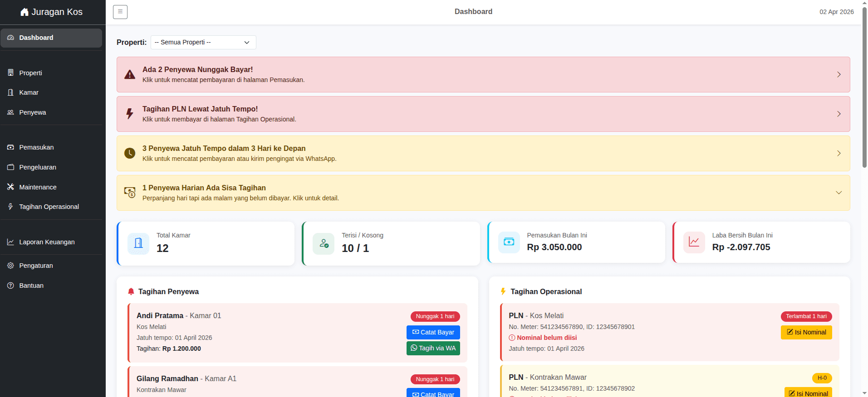This screenshot has width=868, height=397.
Task: Click the Properti building icon
Action: click(10, 73)
